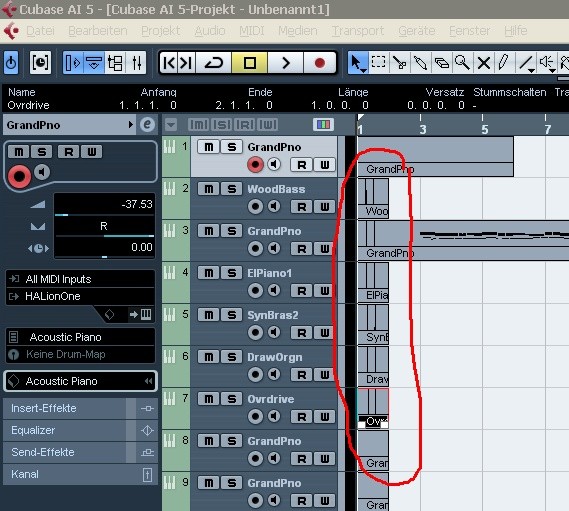Viewport: 569px width, 511px height.
Task: Click the Stop transport button
Action: (x=250, y=63)
